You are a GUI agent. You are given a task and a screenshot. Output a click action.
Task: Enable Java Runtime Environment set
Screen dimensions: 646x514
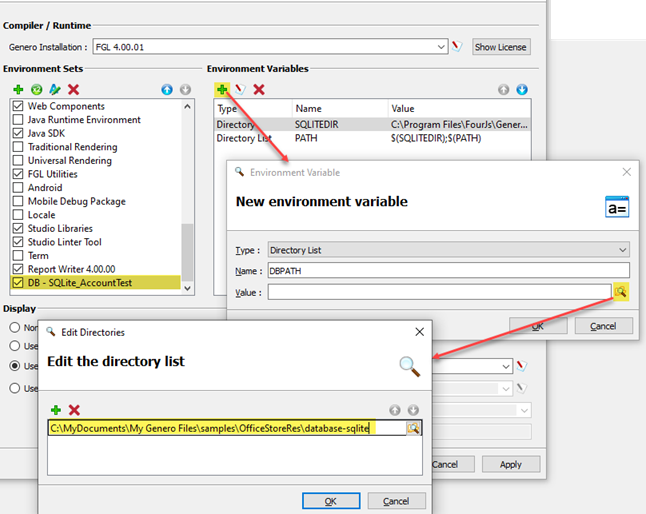(x=18, y=119)
